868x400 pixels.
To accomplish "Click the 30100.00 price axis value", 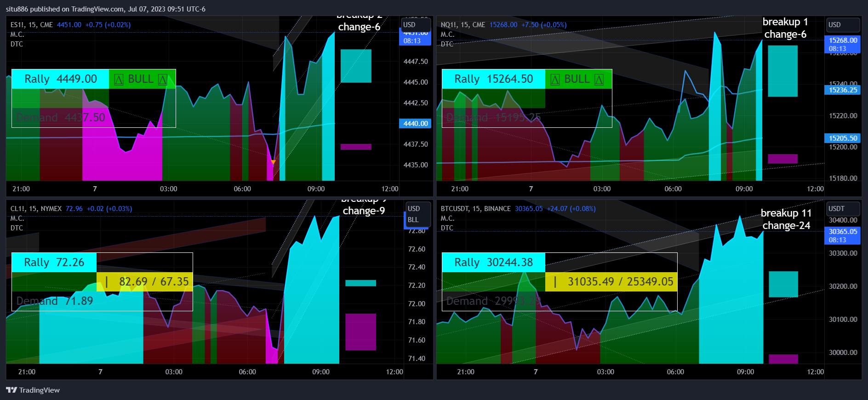I will click(843, 320).
